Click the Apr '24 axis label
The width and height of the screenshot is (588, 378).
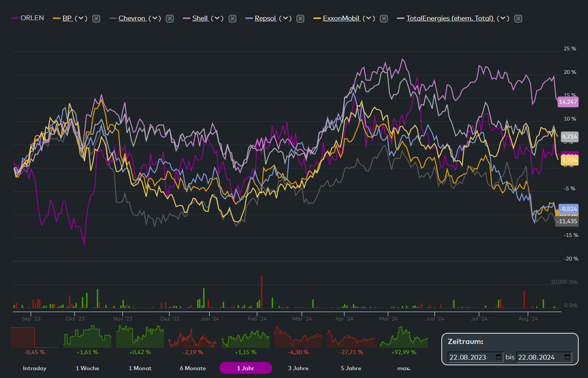(x=344, y=319)
